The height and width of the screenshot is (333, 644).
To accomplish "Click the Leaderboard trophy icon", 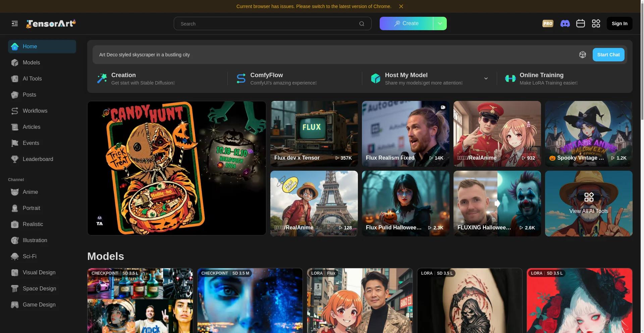I will click(15, 159).
